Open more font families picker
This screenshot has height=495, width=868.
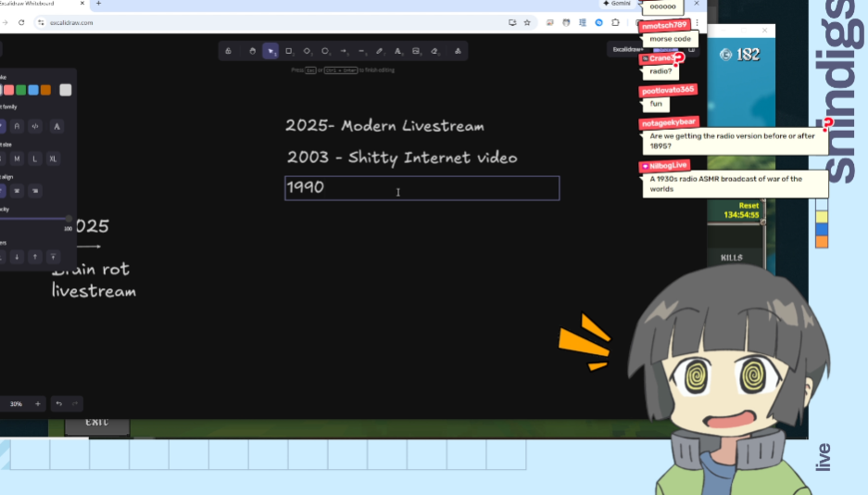point(57,126)
